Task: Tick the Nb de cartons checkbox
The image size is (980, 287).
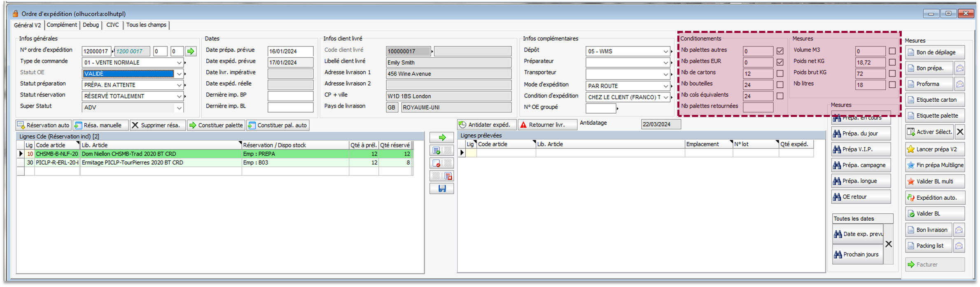Action: 780,74
